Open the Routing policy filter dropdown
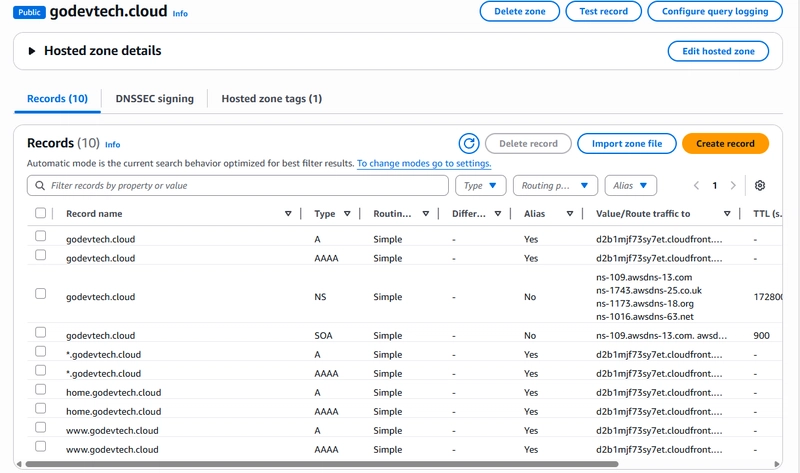 (x=555, y=186)
